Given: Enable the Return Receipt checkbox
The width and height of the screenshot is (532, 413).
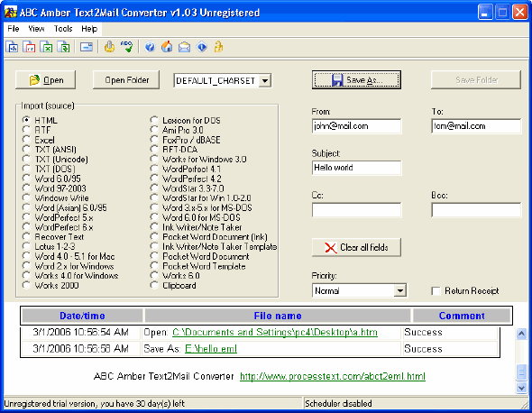Looking at the screenshot, I should 436,291.
